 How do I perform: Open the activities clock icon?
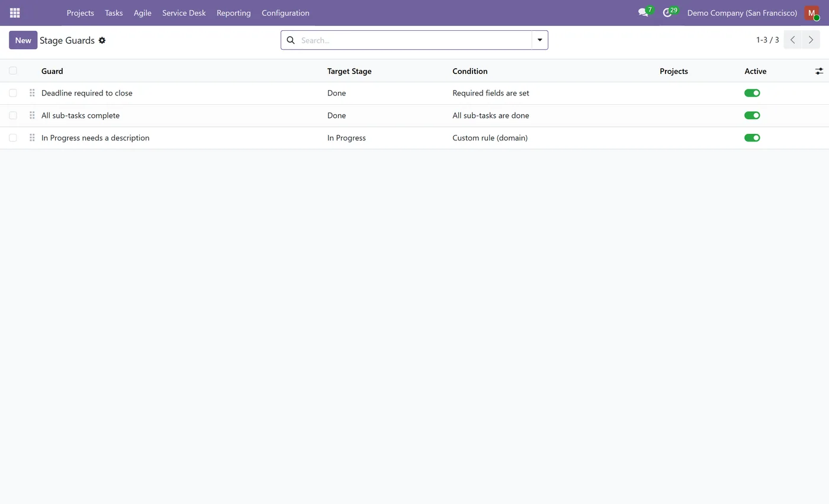[667, 12]
